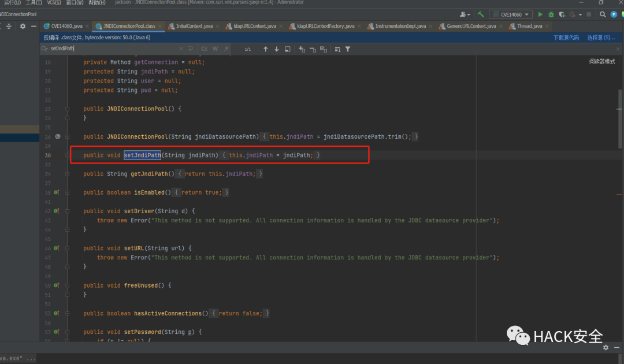Open the GenericURLContext.java tab
624x364 pixels.
click(x=471, y=26)
